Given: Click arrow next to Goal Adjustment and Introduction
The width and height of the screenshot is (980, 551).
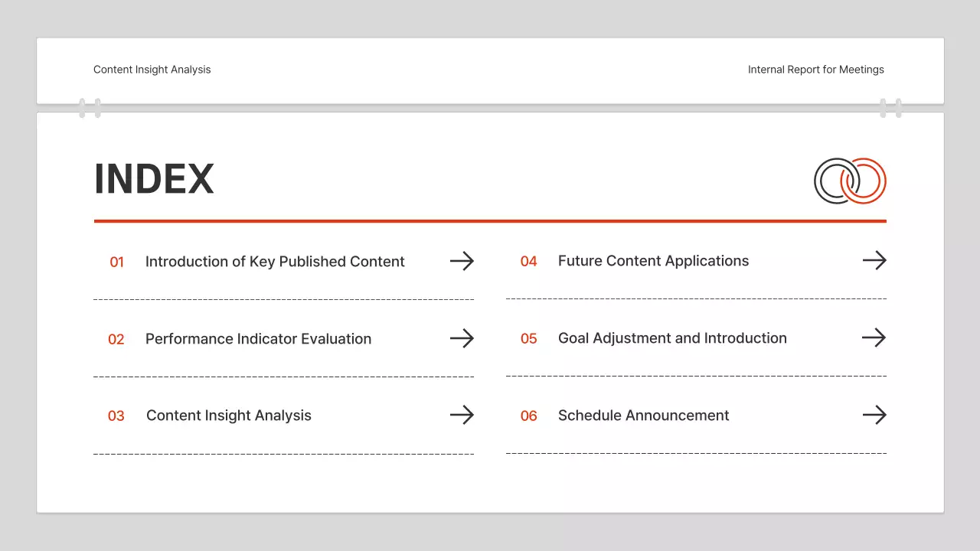Looking at the screenshot, I should 874,337.
